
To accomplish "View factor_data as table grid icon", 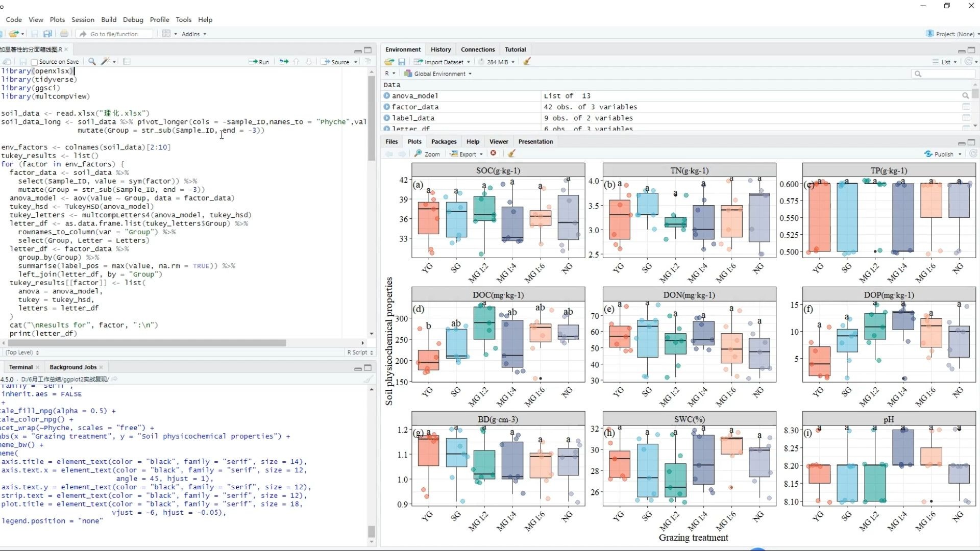I will pyautogui.click(x=966, y=107).
